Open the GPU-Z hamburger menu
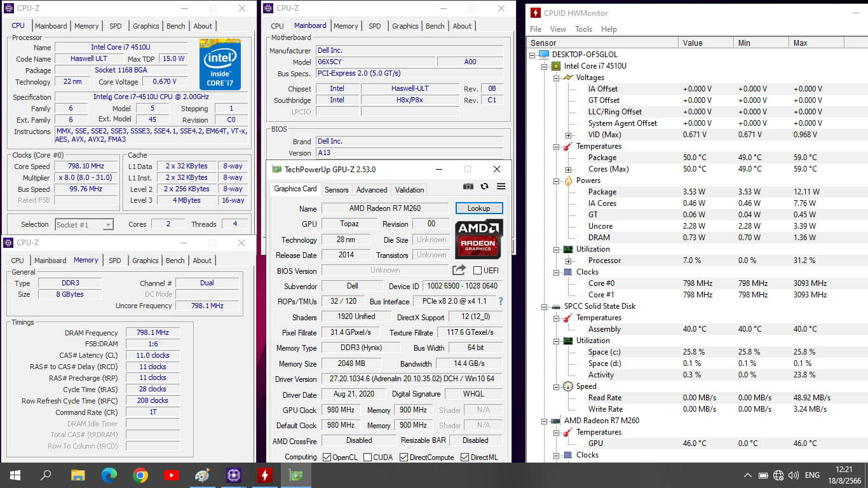868x488 pixels. pos(501,186)
